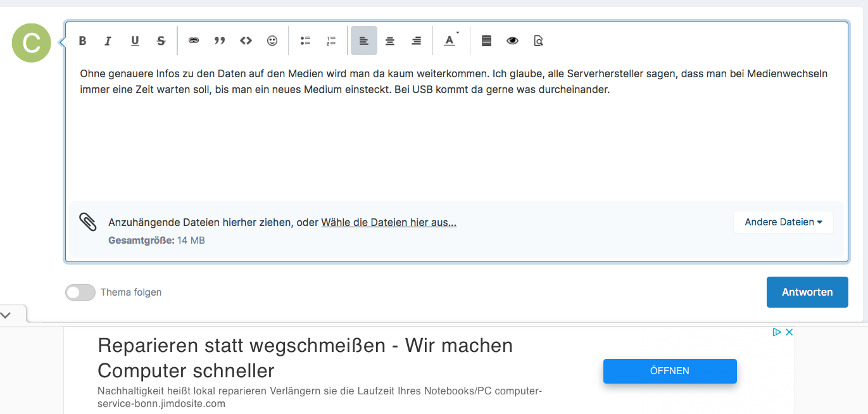Expand the Andere Dateien dropdown
The image size is (868, 414).
tap(783, 222)
